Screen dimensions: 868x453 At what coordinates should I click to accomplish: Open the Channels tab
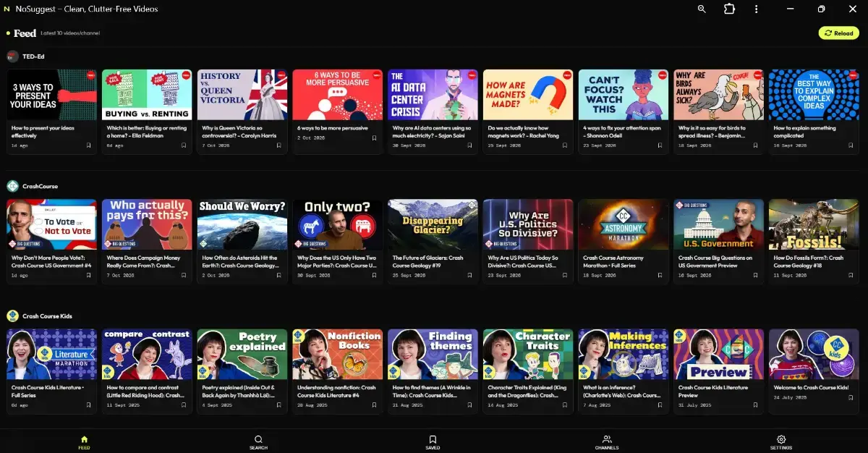click(607, 442)
